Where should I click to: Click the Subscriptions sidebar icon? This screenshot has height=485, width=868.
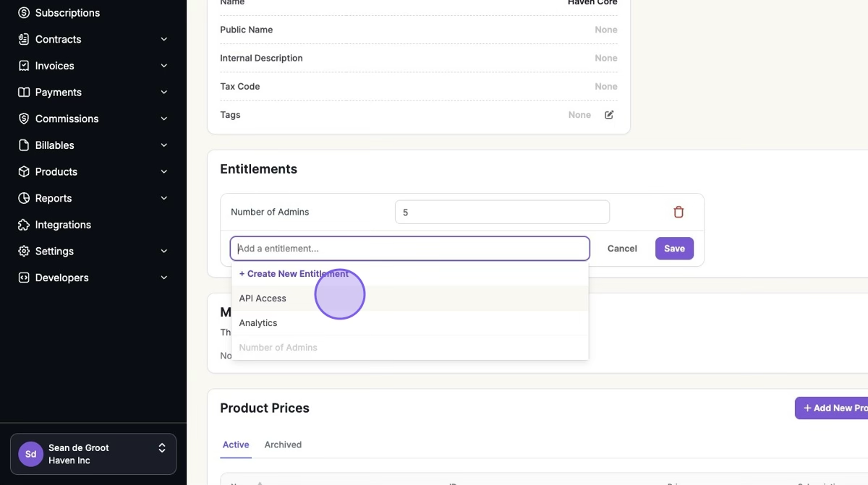(x=24, y=13)
